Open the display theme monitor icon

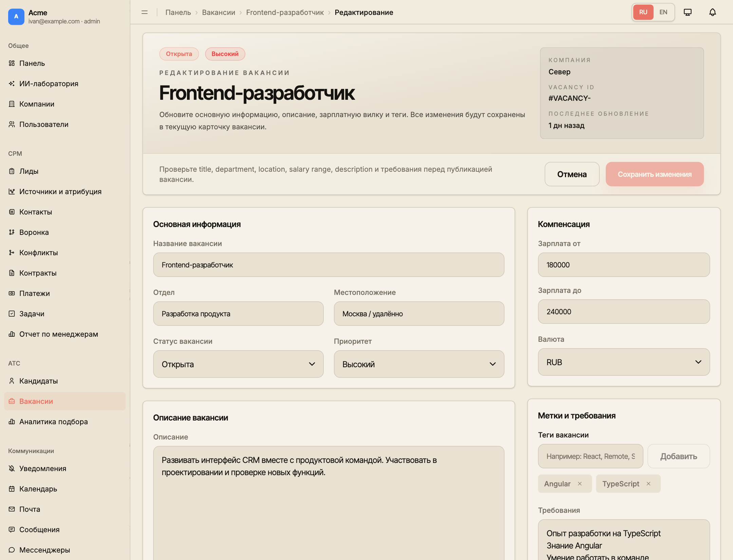[x=688, y=12]
